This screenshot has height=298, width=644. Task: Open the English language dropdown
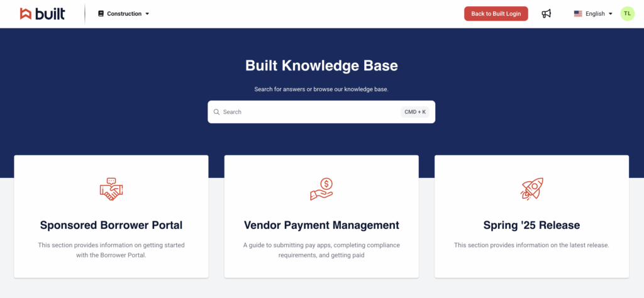point(594,14)
